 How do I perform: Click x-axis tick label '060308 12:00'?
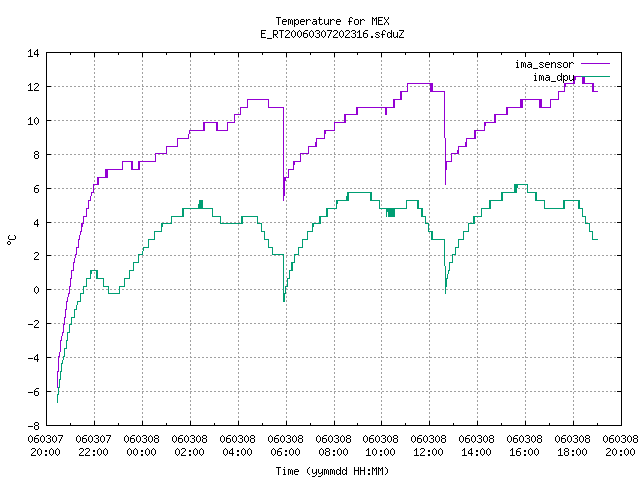click(x=428, y=446)
